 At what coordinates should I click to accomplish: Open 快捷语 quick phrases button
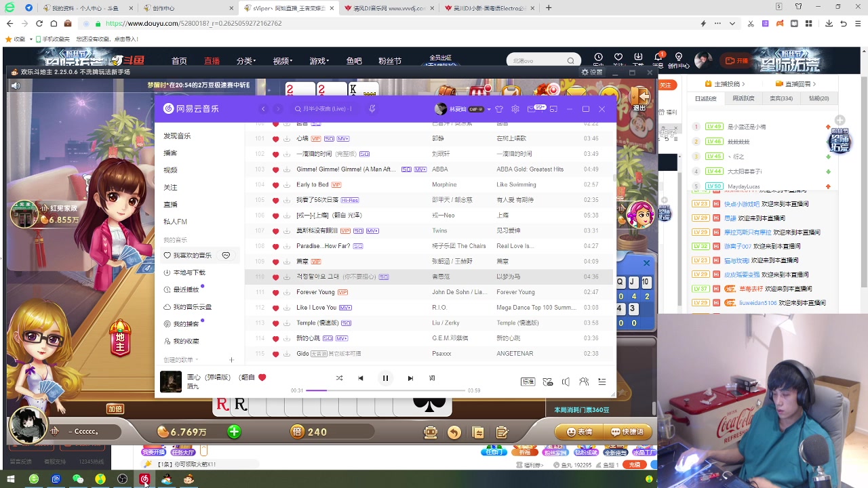point(627,432)
